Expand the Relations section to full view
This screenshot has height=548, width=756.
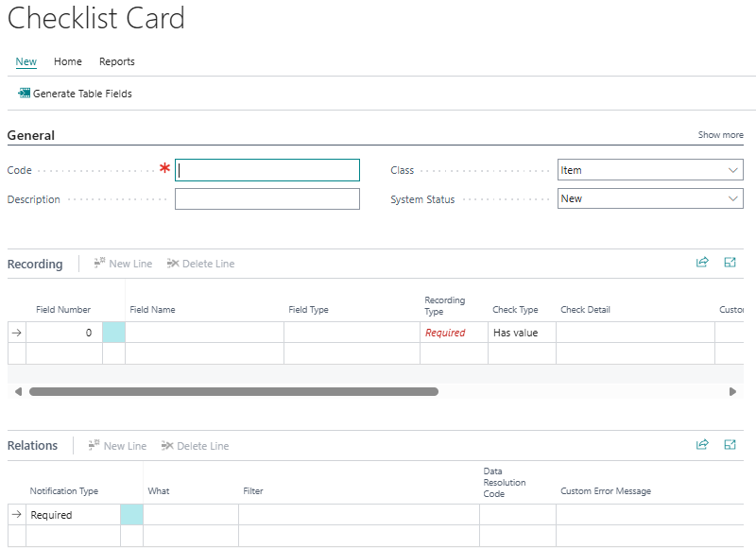click(x=730, y=444)
